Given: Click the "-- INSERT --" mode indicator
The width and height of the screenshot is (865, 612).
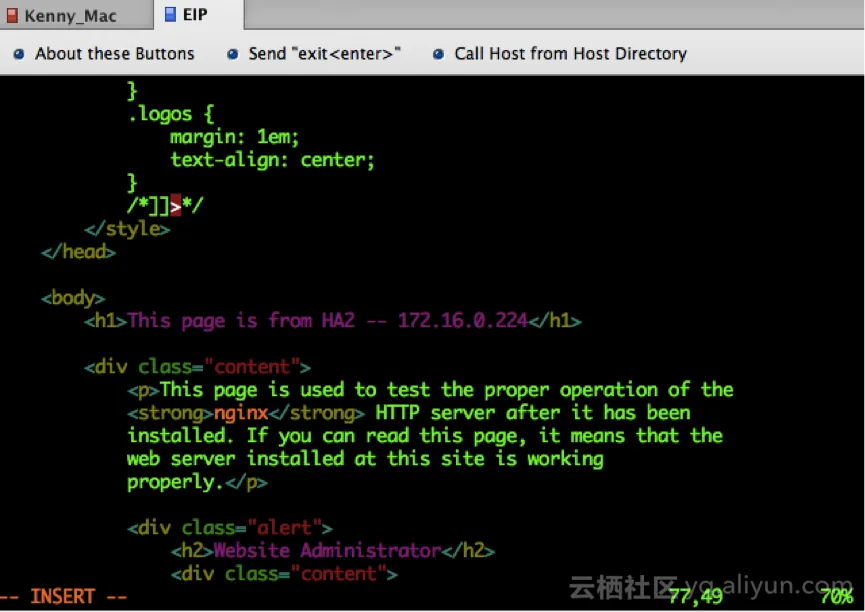Looking at the screenshot, I should click(63, 597).
